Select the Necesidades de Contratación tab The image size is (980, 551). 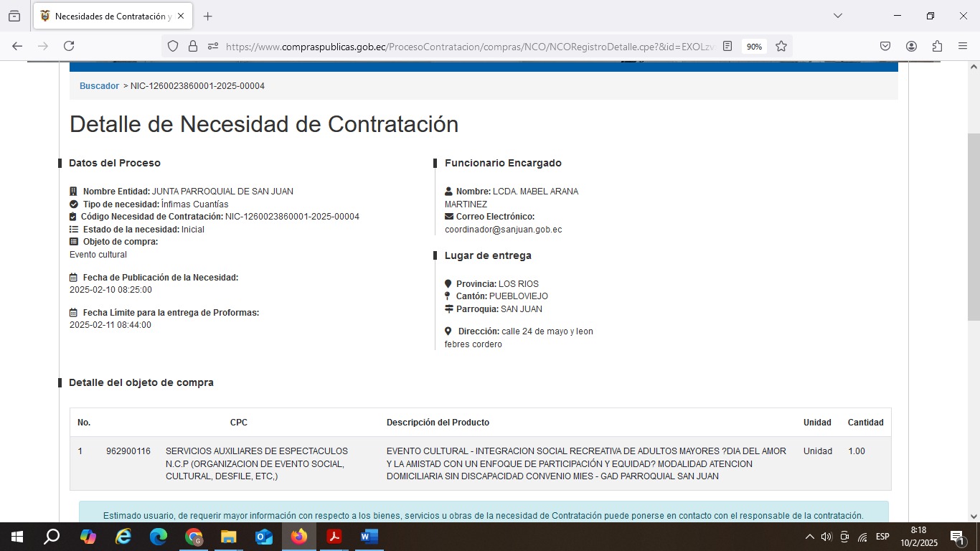[108, 16]
